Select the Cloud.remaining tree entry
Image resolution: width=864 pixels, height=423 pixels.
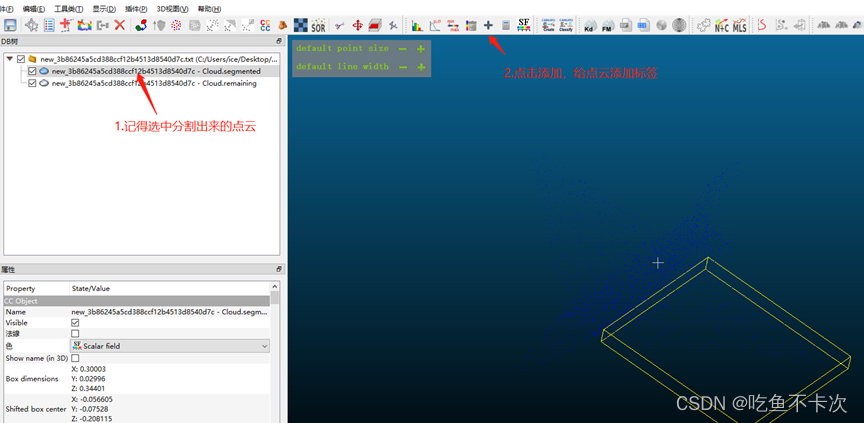(x=154, y=83)
